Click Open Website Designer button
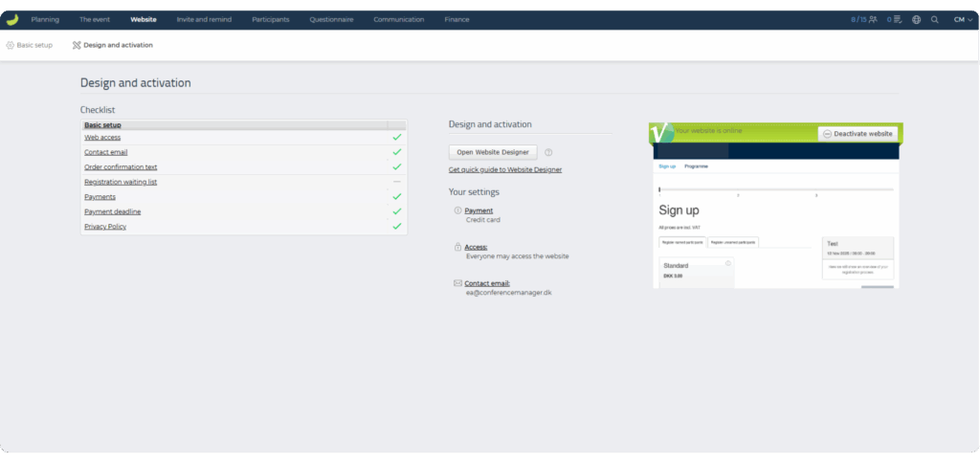980x463 pixels. click(493, 152)
